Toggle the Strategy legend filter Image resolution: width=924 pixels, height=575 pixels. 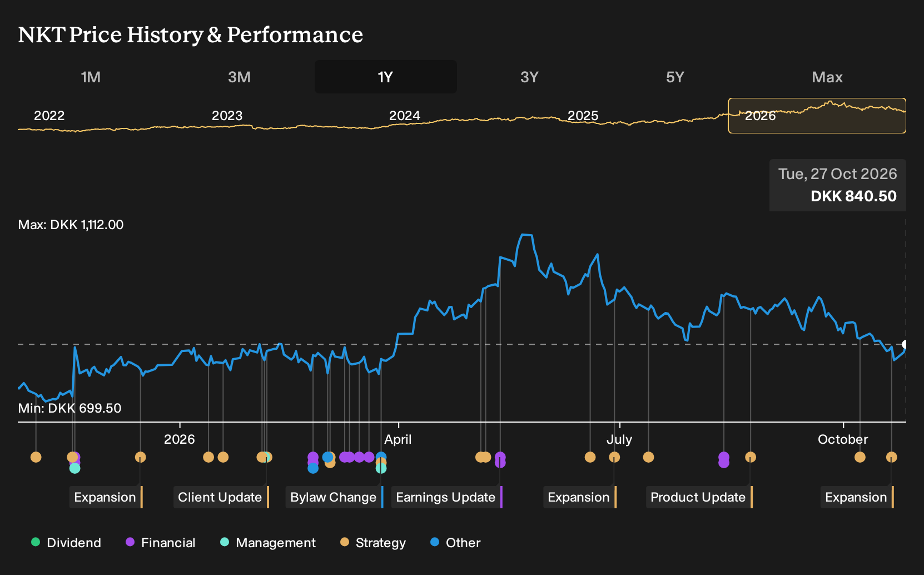373,543
